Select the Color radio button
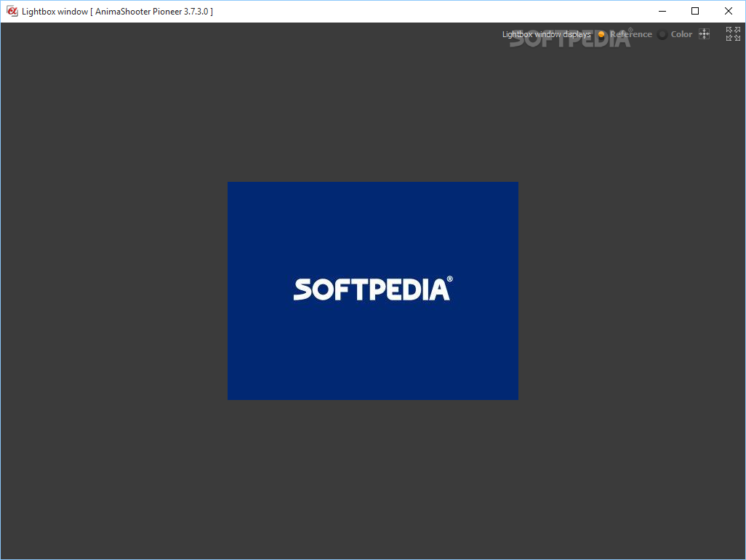Image resolution: width=746 pixels, height=560 pixels. tap(662, 35)
